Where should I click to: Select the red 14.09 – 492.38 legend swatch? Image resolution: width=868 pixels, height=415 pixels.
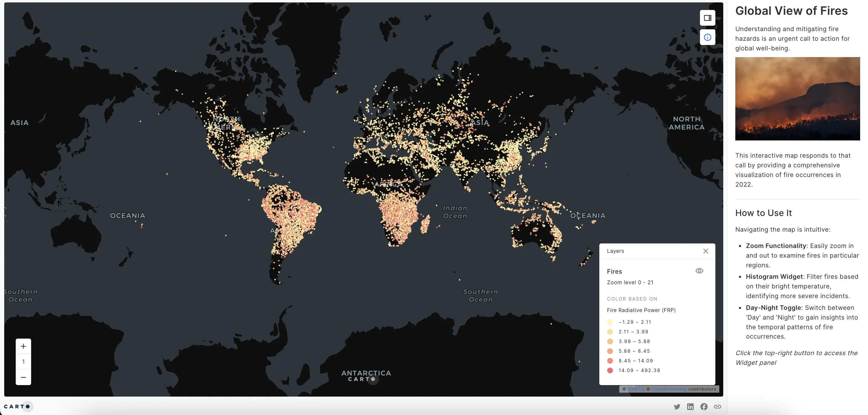(611, 370)
